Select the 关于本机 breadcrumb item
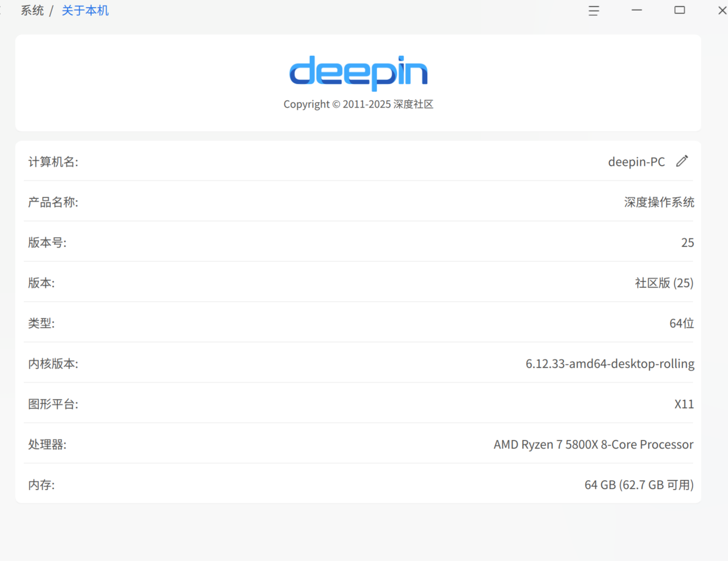 tap(85, 11)
